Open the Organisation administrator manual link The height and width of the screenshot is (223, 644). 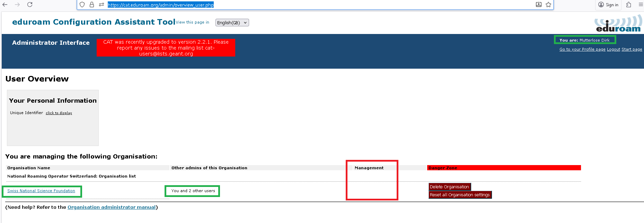tap(111, 207)
